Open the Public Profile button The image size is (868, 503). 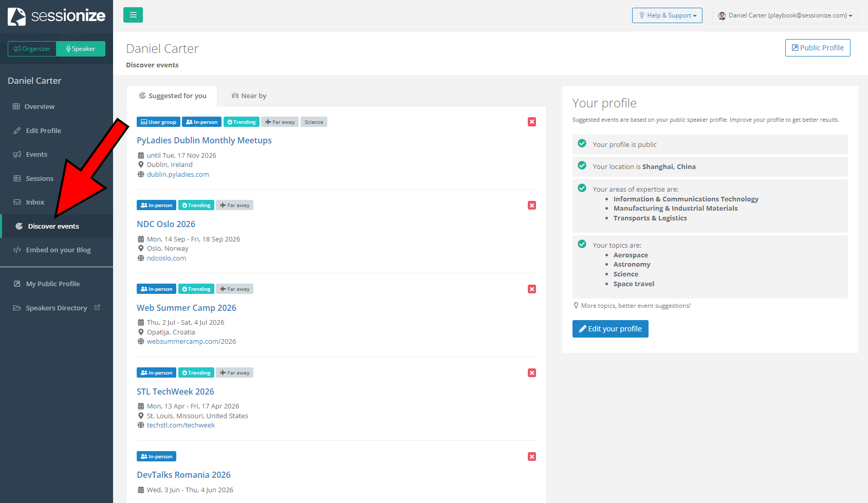817,48
